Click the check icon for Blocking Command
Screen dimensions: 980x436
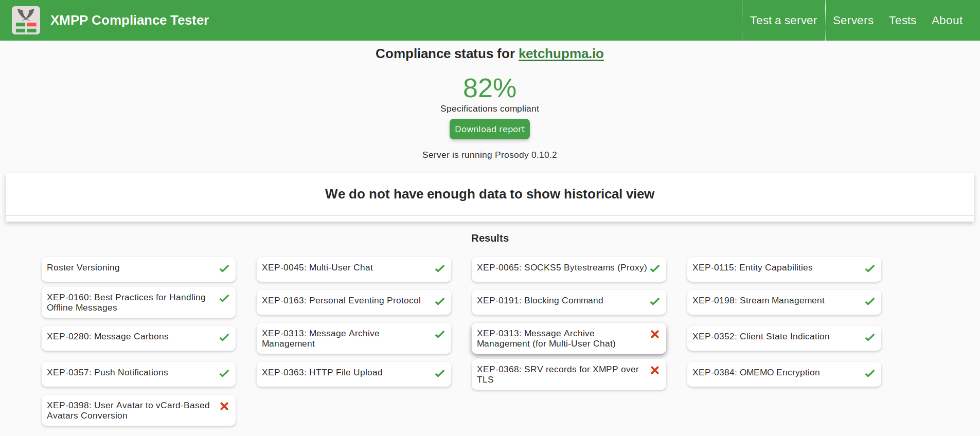pyautogui.click(x=655, y=301)
